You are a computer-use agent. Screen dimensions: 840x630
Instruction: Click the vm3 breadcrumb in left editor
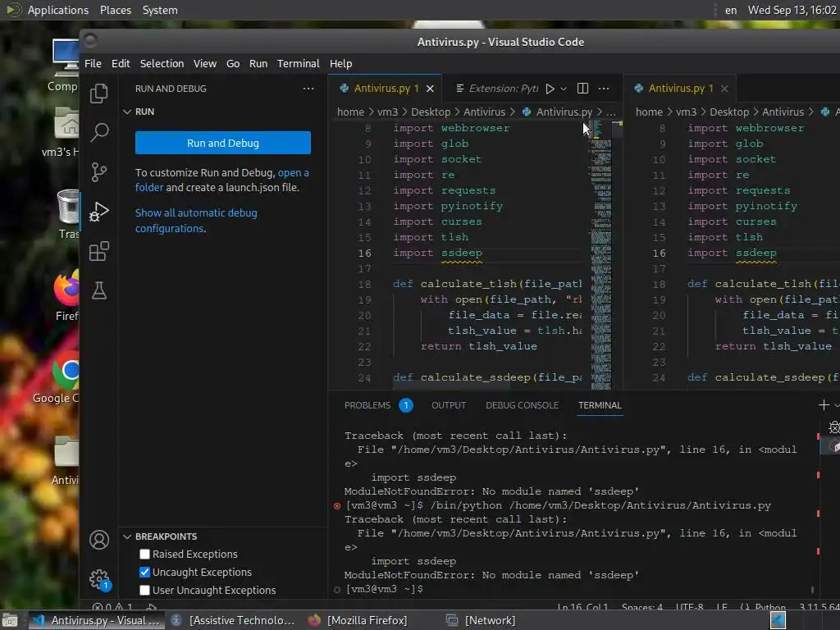click(387, 112)
